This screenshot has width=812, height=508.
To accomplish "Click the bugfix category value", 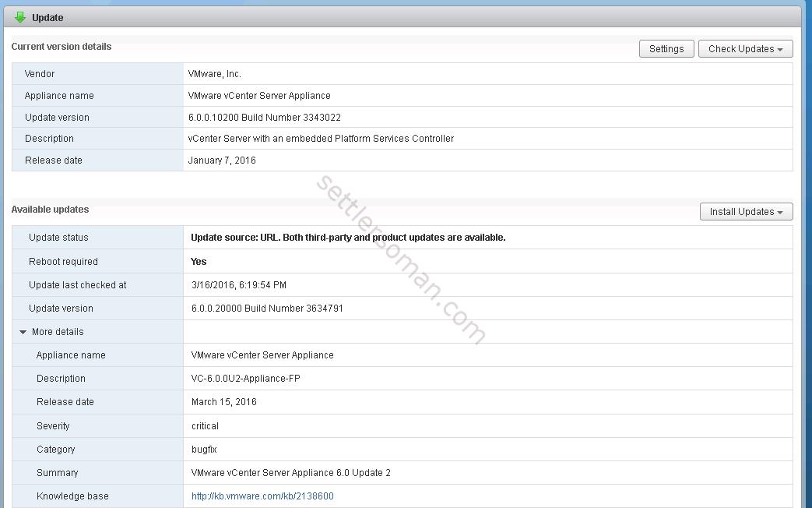I will 204,450.
